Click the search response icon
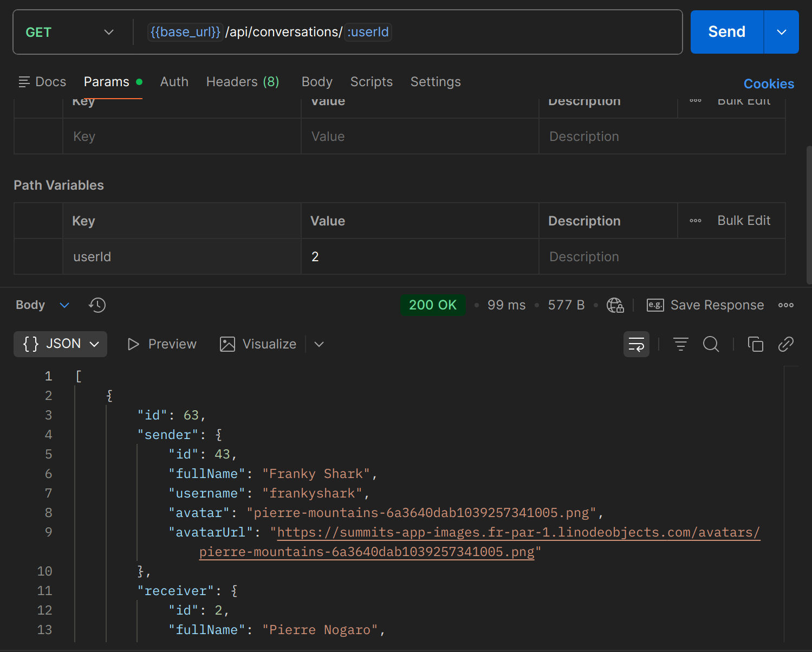812x652 pixels. click(711, 344)
